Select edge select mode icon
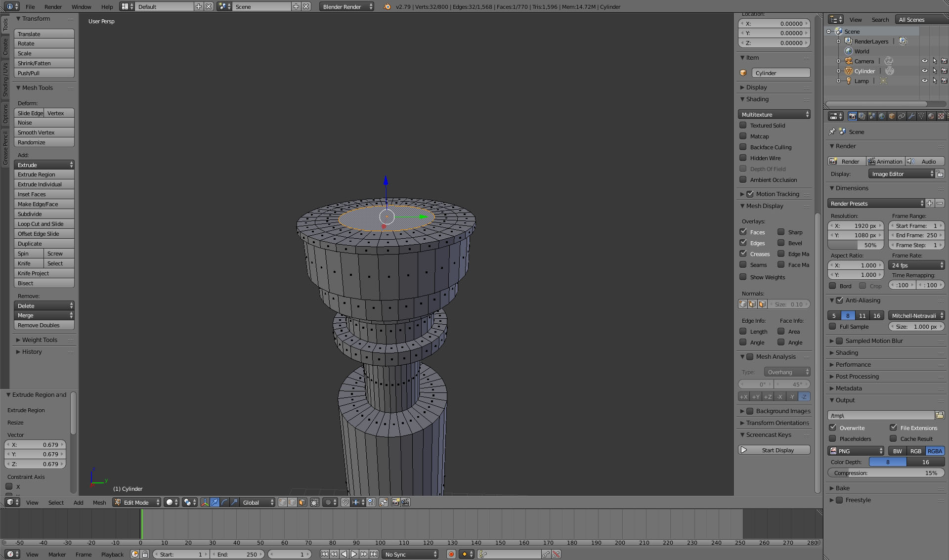Screen dimensions: 949x560 [293, 502]
